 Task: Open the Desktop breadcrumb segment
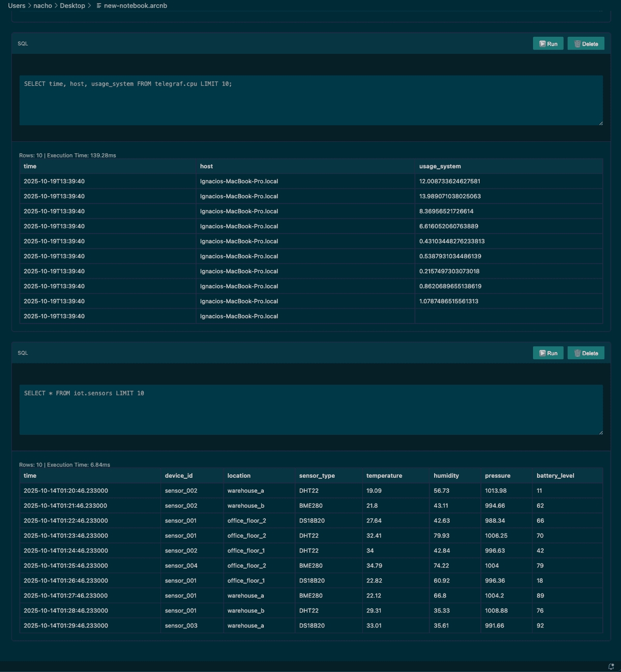point(72,6)
